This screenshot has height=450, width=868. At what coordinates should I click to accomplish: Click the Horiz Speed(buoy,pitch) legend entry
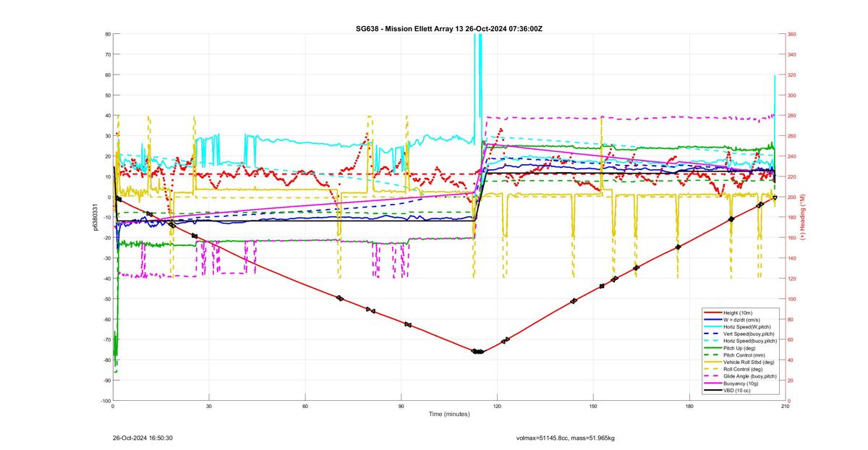click(x=739, y=341)
